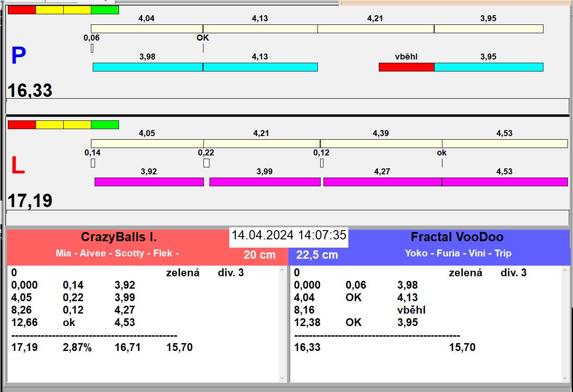573x392 pixels.
Task: Click the 16,71 value in CrazyBalls results
Action: tap(128, 347)
